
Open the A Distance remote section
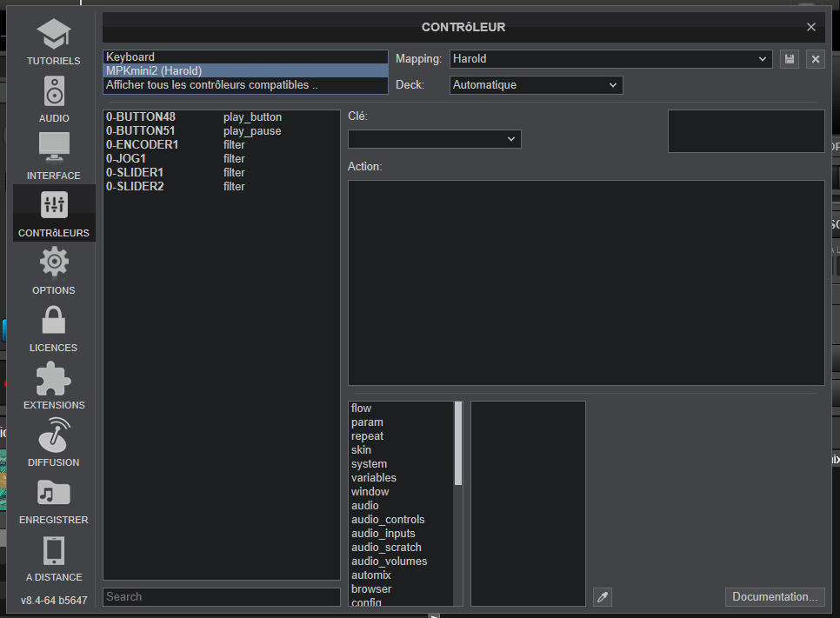coord(54,558)
